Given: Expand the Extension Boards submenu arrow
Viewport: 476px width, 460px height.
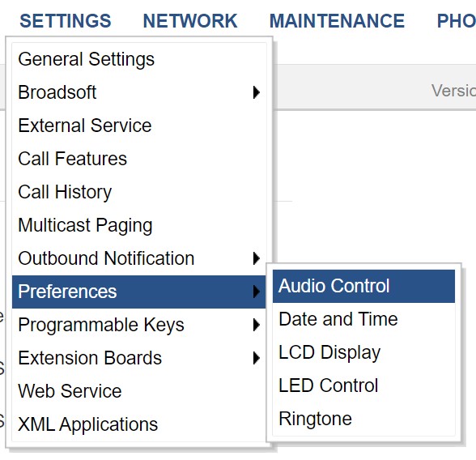Looking at the screenshot, I should (257, 358).
